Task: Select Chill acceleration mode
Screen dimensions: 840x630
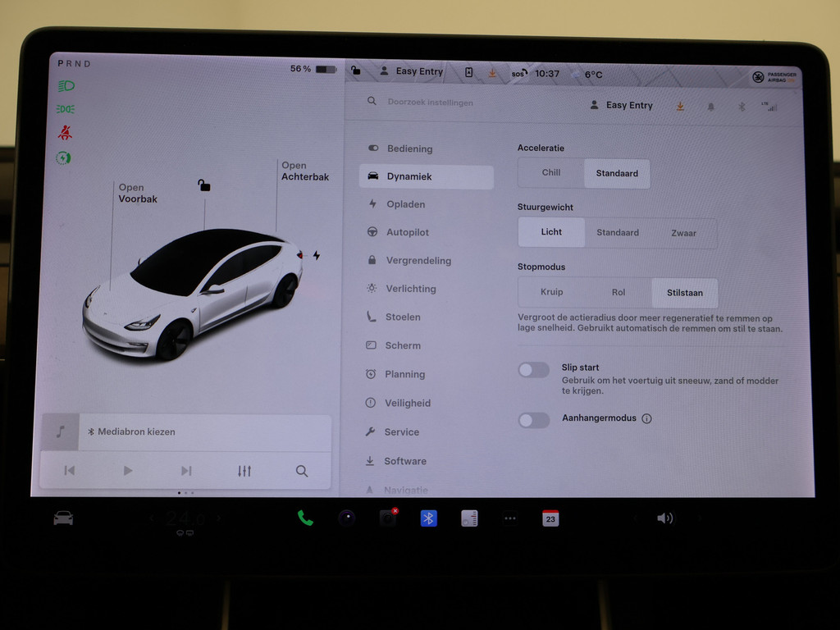Action: [x=551, y=173]
